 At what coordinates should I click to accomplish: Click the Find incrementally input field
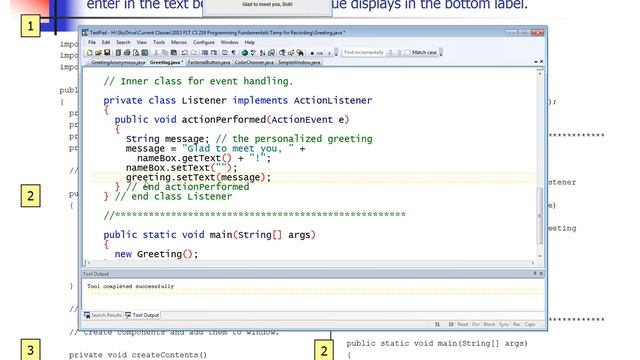click(x=364, y=52)
